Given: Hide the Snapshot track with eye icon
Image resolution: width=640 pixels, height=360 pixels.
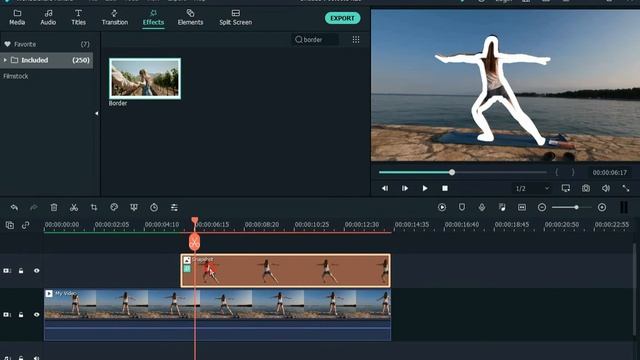Looking at the screenshot, I should 37,271.
